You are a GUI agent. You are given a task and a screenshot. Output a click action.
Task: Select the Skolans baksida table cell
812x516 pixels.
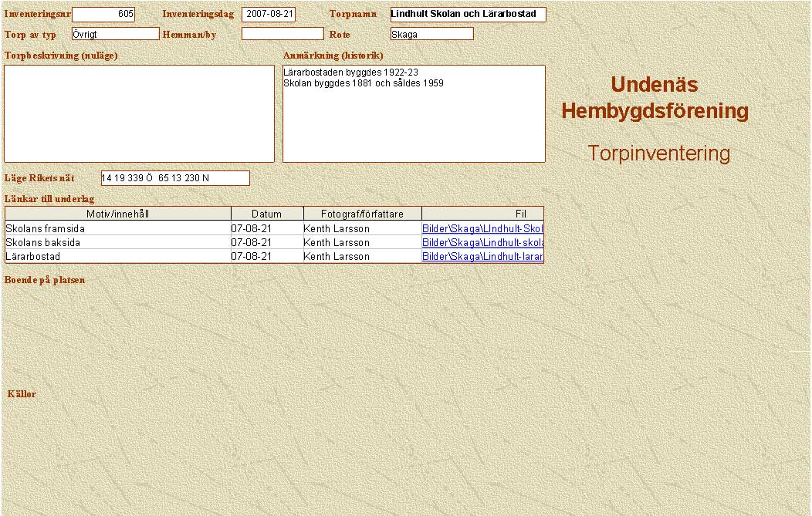(x=118, y=242)
